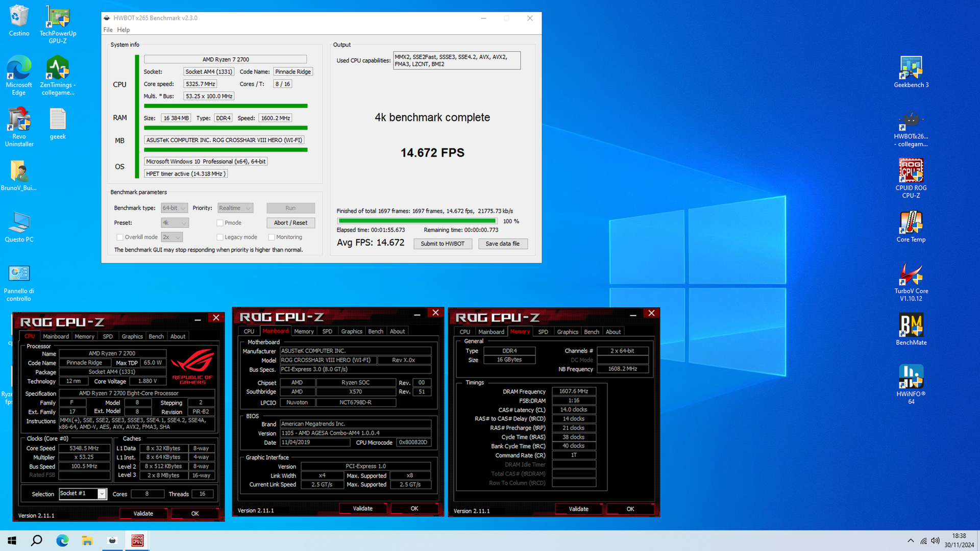Click the Used CPU capabilities text box
Viewport: 980px width, 551px height.
457,60
